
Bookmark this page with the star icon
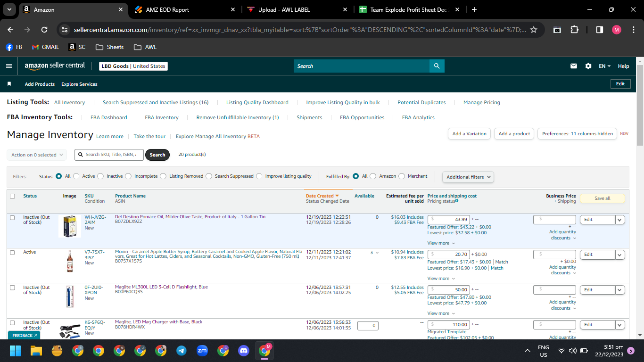coord(534,30)
